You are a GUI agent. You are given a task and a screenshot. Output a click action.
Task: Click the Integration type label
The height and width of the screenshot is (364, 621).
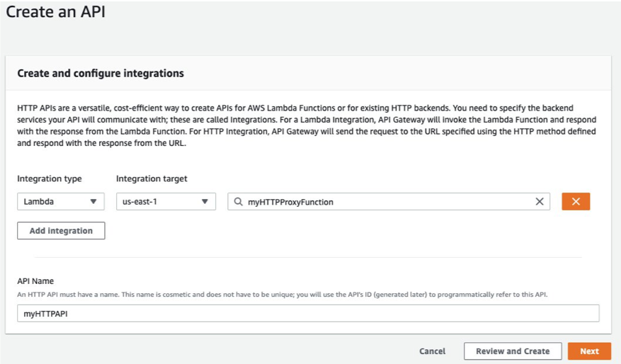coord(50,179)
